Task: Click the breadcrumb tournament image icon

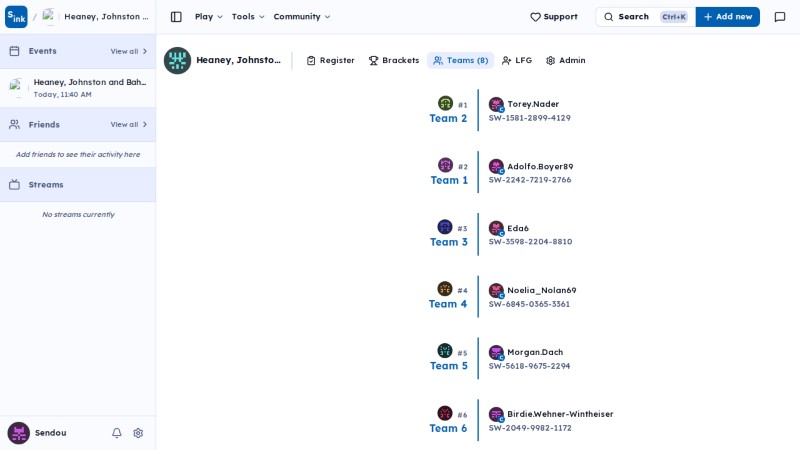Action: coord(49,16)
